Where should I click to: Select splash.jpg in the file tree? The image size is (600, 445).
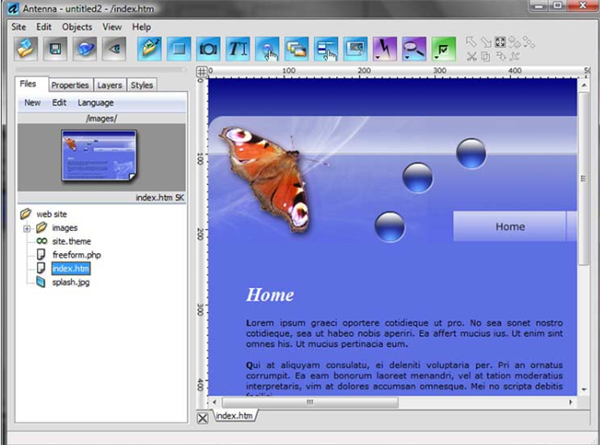(x=71, y=282)
